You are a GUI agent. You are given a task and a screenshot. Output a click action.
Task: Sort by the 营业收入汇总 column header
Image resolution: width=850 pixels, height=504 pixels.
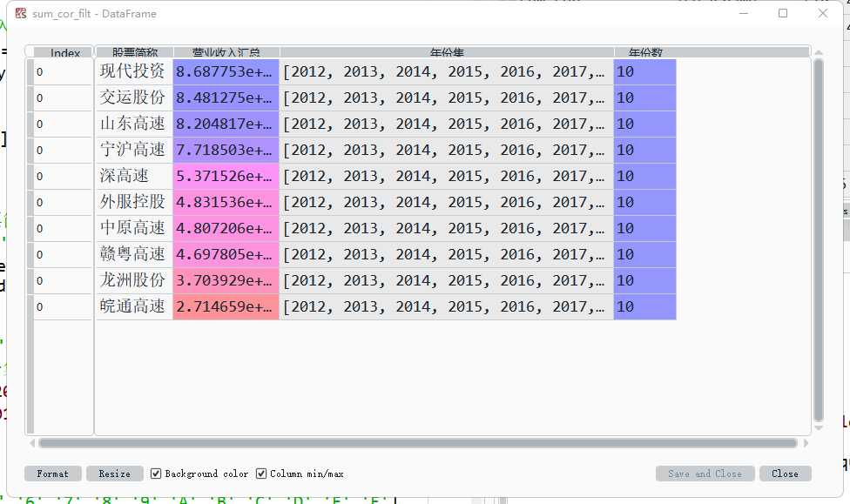point(226,52)
